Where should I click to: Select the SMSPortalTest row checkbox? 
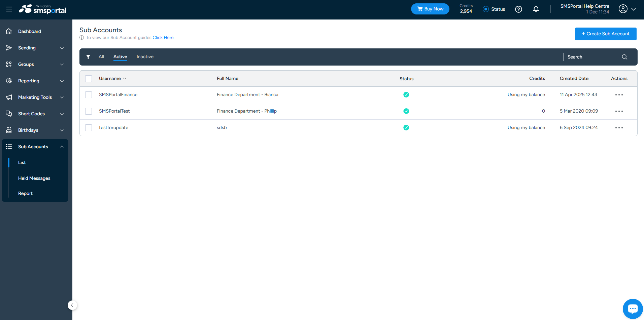pyautogui.click(x=89, y=111)
